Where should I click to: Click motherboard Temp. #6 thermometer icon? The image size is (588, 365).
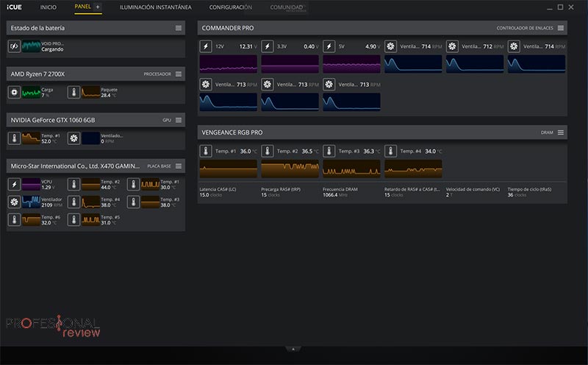coord(14,220)
